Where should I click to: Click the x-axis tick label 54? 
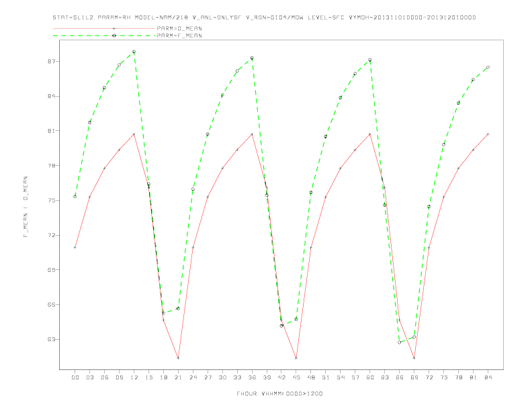[341, 377]
